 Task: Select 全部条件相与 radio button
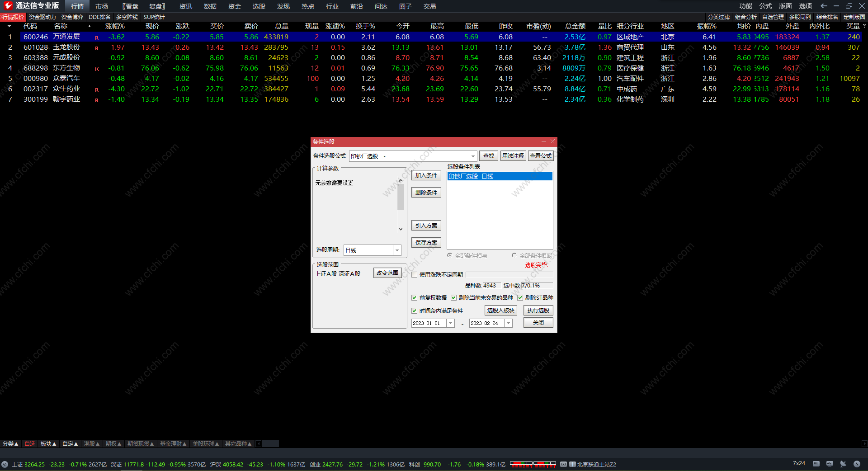tap(450, 255)
